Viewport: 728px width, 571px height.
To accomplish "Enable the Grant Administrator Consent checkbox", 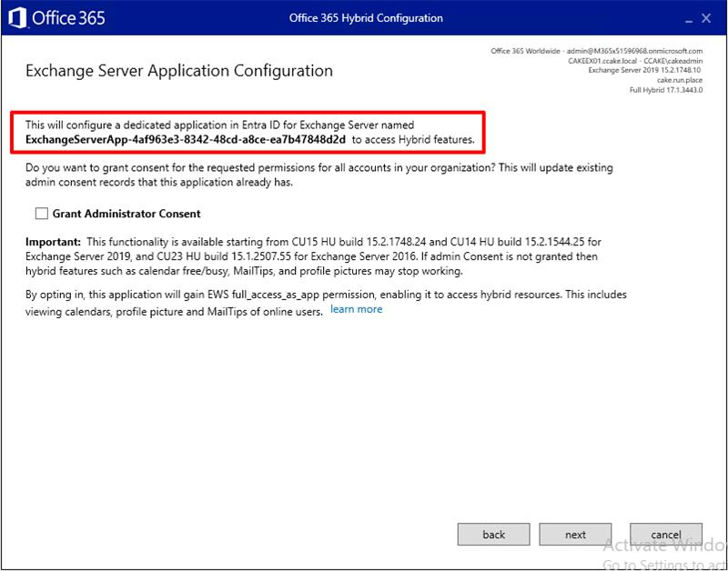I will (x=42, y=214).
